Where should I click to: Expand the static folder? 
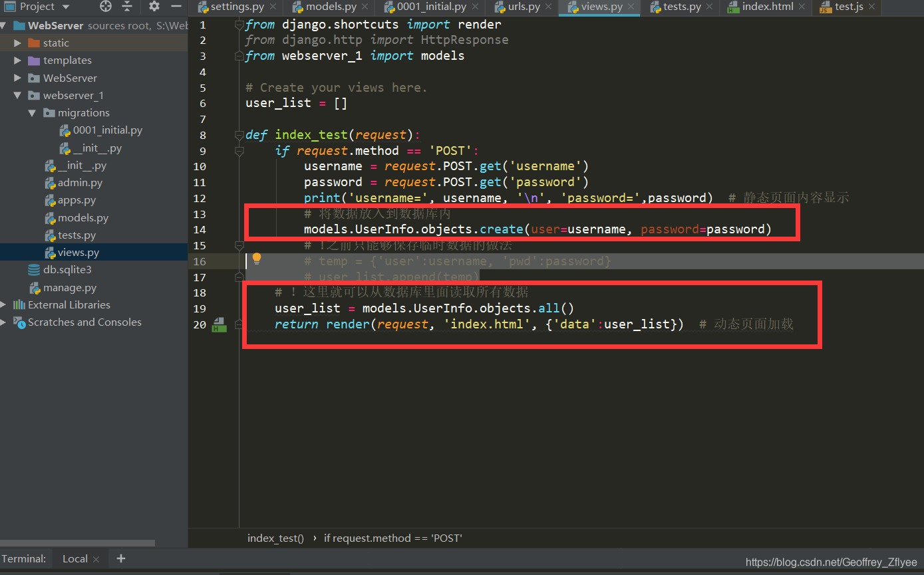(18, 43)
